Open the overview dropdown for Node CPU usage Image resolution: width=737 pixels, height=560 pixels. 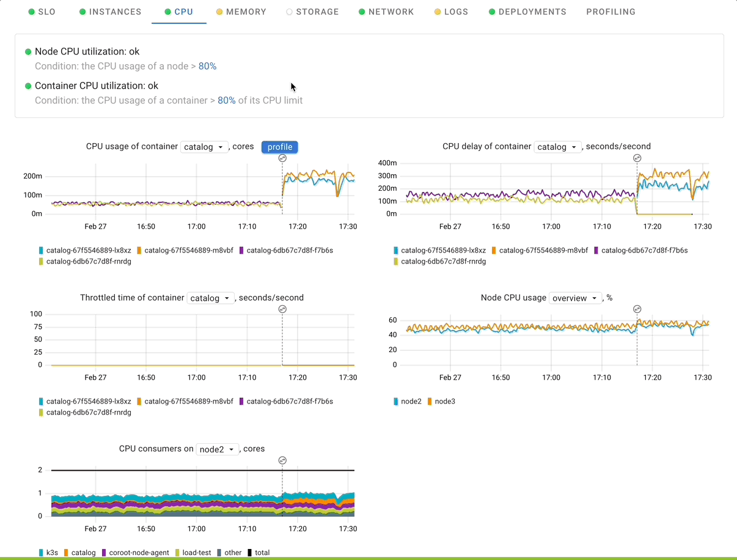pos(575,298)
